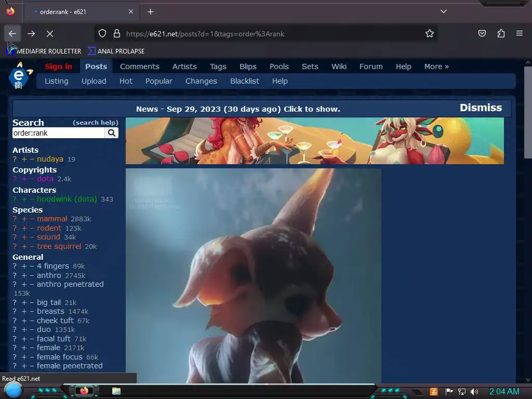Image resolution: width=532 pixels, height=399 pixels.
Task: Click the hoodwink (dota) character tag
Action: pyautogui.click(x=67, y=199)
